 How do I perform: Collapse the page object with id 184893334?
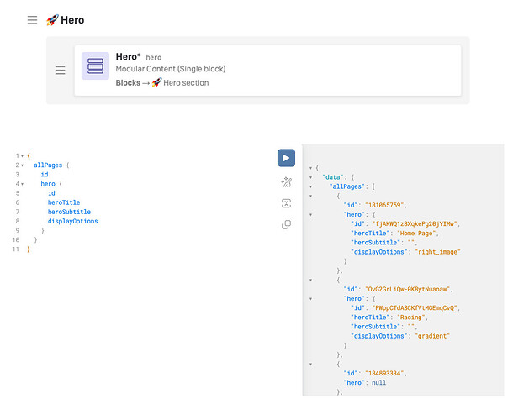tap(310, 364)
